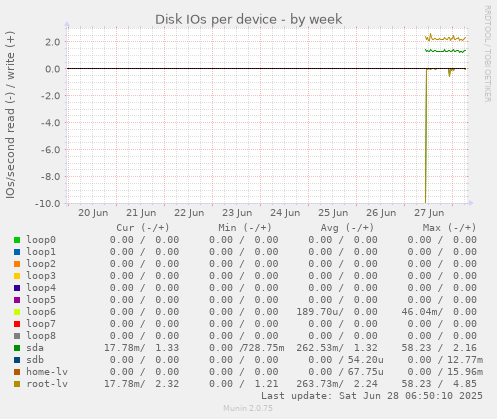Screen dimensions: 497x419
Task: Click the home-lv brown color swatch
Action: (x=17, y=372)
